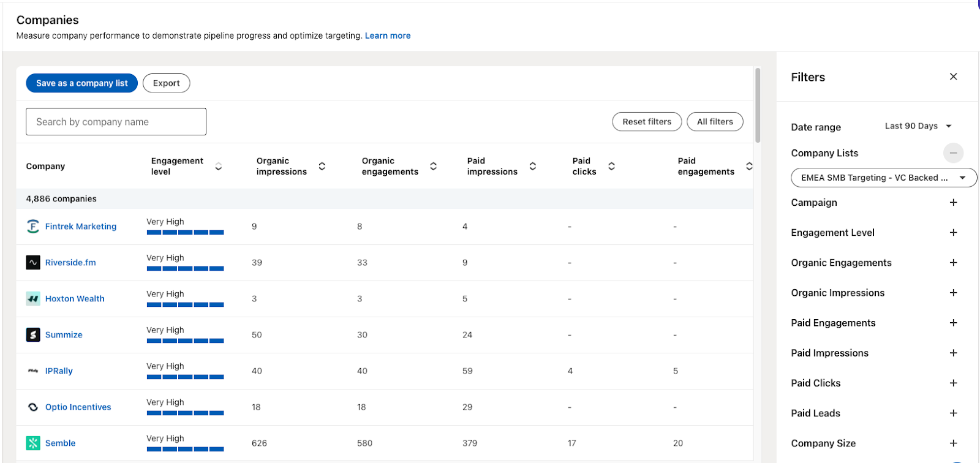This screenshot has height=463, width=980.
Task: Sort by Organic engagements column
Action: tap(434, 167)
